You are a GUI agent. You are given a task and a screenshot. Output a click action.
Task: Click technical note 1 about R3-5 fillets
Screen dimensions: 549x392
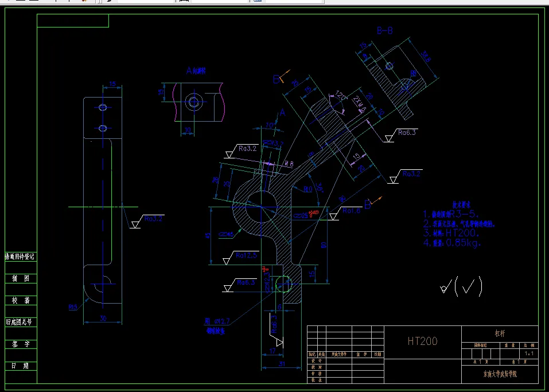(450, 214)
